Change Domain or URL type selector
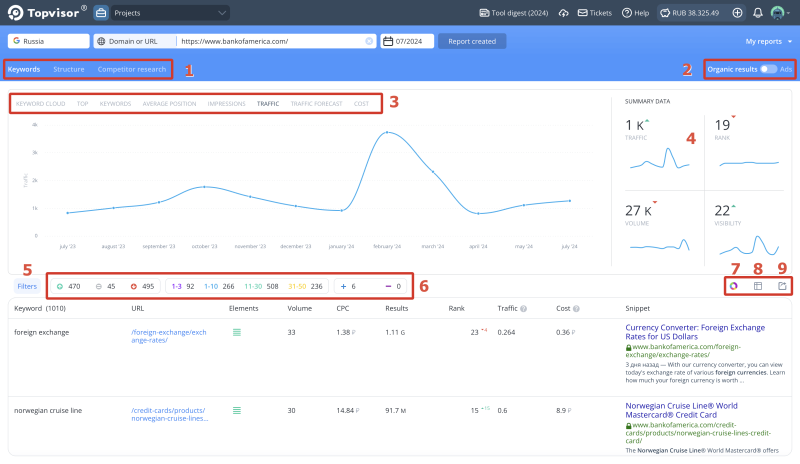The image size is (800, 464). tap(135, 41)
